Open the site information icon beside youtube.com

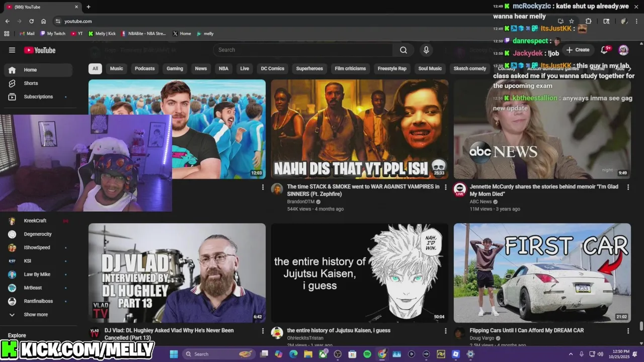[x=58, y=21]
